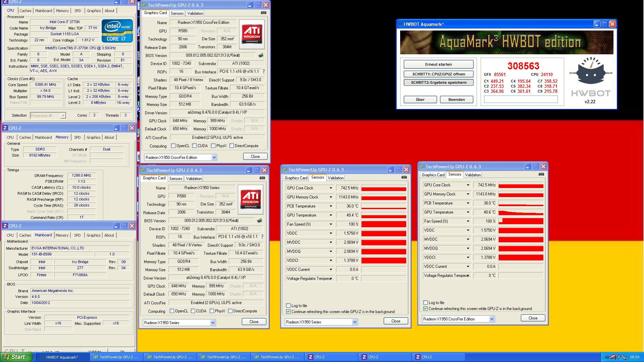Toggle Log to file in middle Sensors window
The image size is (644, 362).
click(x=288, y=306)
